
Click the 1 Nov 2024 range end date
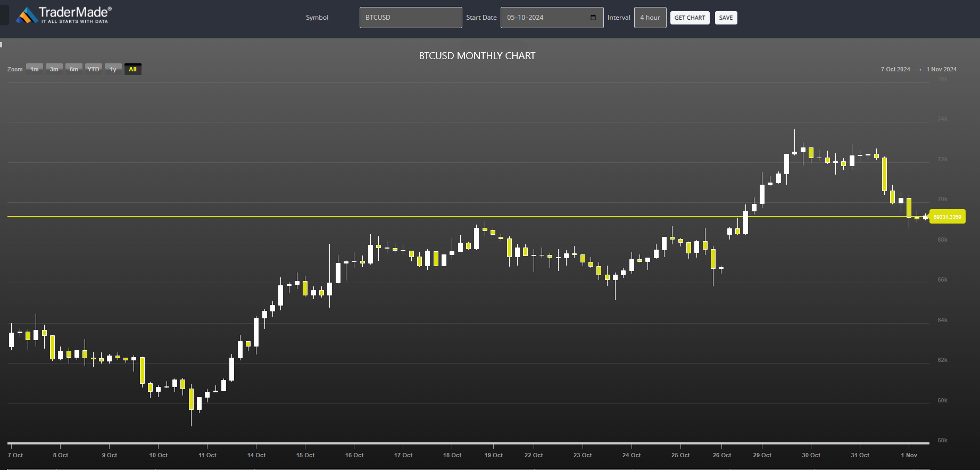941,69
